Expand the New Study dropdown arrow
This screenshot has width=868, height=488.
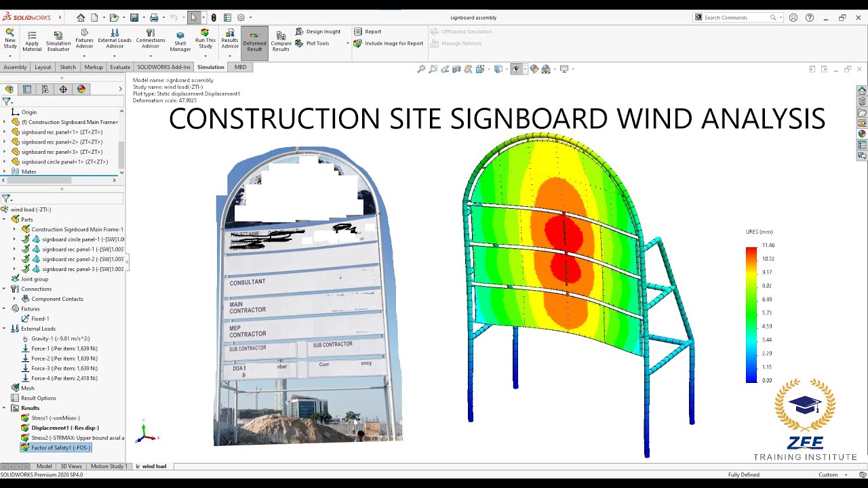[10, 56]
